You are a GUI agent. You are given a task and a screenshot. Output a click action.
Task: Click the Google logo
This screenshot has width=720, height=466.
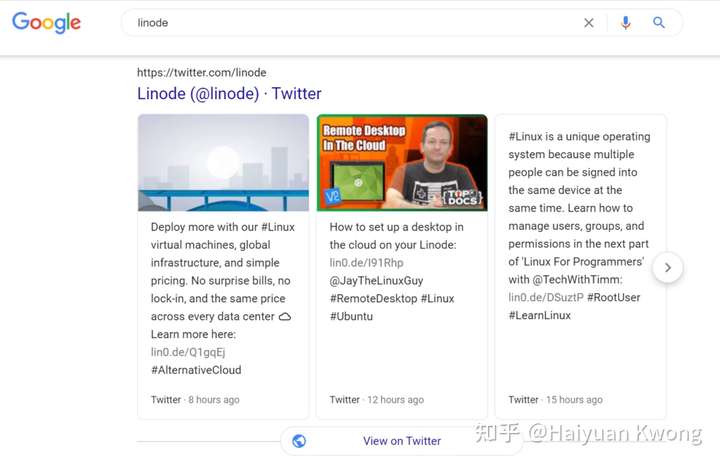(x=46, y=22)
